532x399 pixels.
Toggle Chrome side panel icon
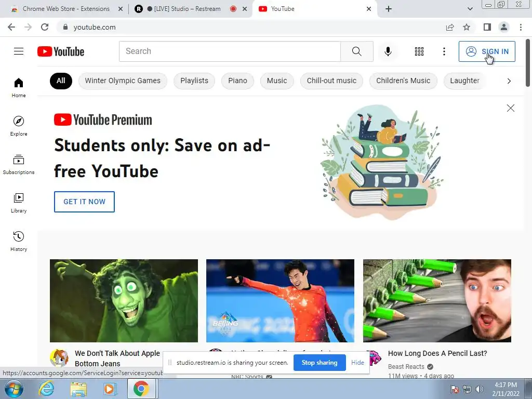(487, 27)
